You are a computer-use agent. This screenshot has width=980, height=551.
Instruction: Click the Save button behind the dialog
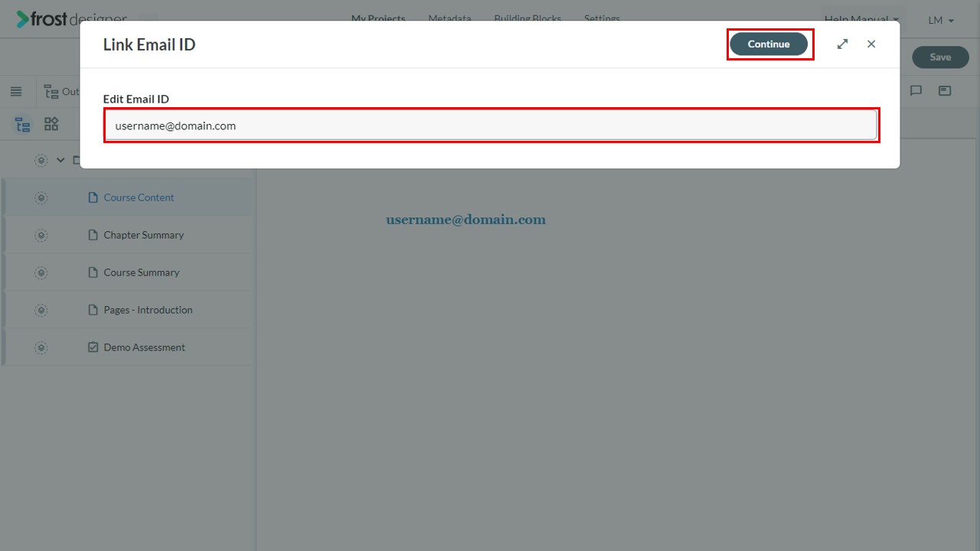(940, 57)
